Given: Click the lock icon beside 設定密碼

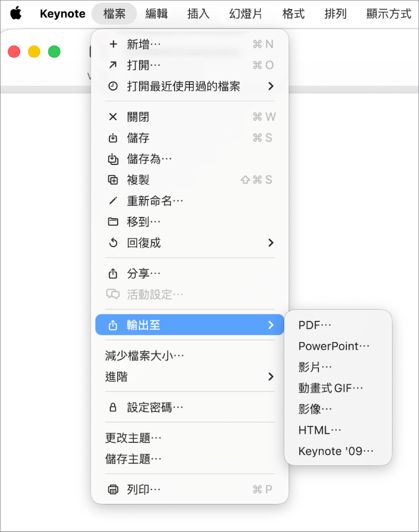Looking at the screenshot, I should pos(112,407).
